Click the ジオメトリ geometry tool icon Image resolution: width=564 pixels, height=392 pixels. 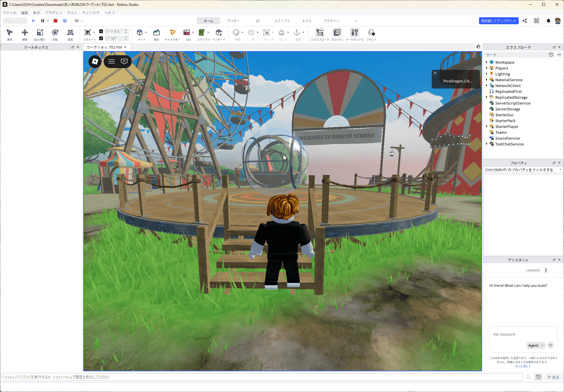click(88, 32)
